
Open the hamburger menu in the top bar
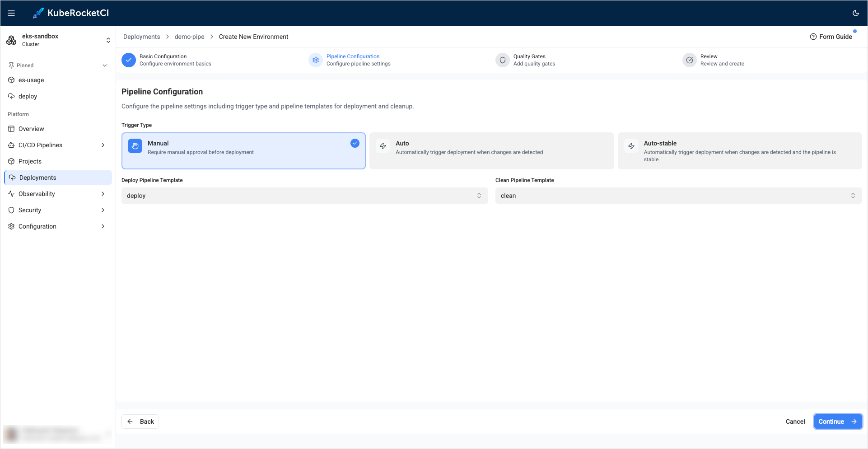[11, 13]
